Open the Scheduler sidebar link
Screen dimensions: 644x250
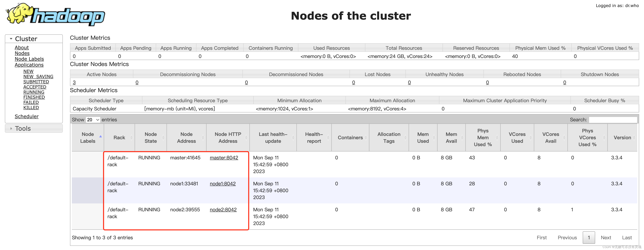tap(27, 116)
